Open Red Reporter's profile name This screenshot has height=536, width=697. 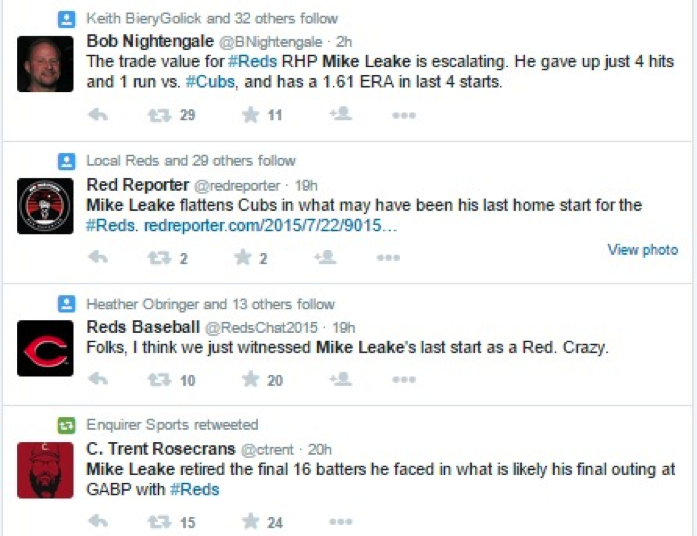click(137, 184)
